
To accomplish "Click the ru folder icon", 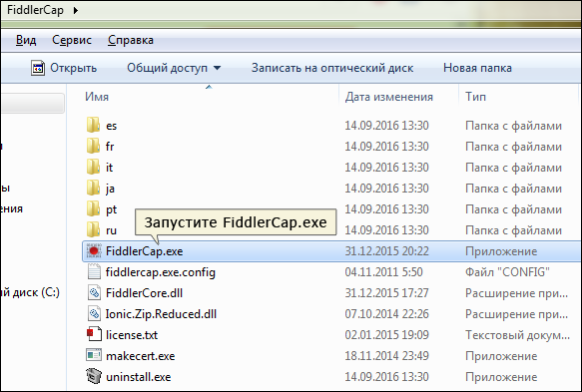I will [x=94, y=229].
